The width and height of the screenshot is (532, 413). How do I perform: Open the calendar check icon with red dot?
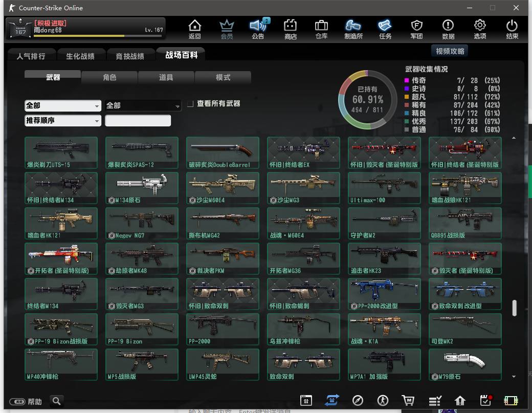(x=486, y=400)
